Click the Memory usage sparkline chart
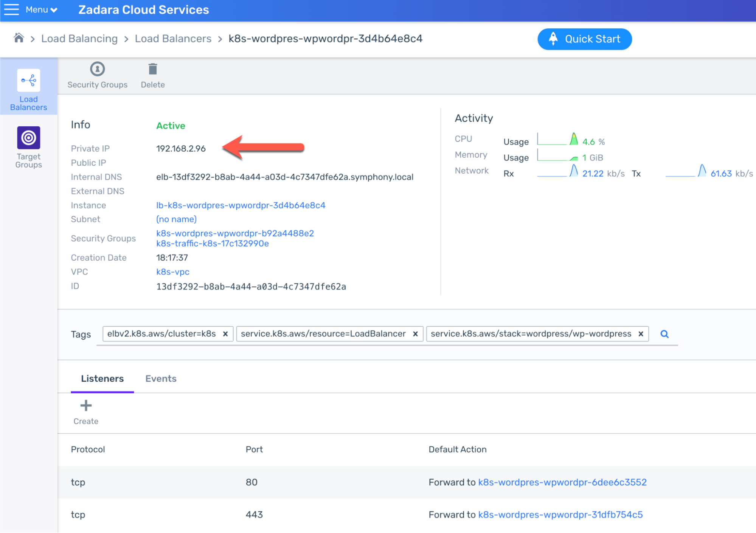 (557, 155)
